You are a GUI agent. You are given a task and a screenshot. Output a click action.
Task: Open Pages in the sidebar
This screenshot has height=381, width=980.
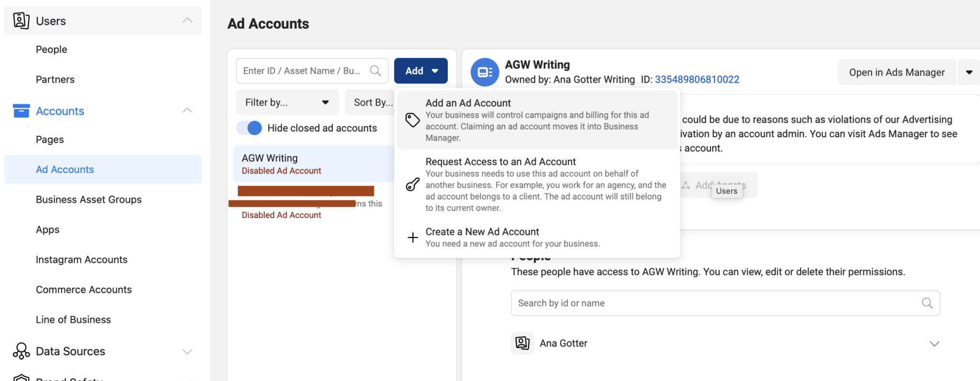[x=50, y=140]
